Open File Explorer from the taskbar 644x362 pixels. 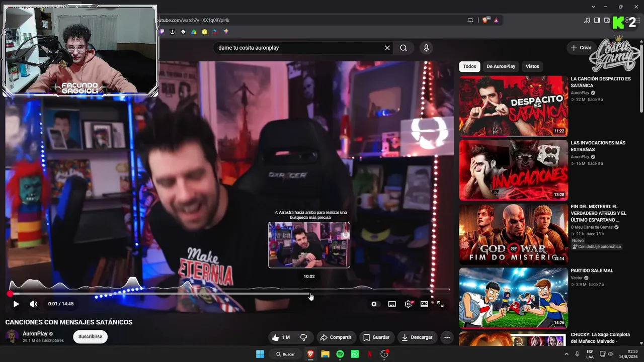click(325, 354)
